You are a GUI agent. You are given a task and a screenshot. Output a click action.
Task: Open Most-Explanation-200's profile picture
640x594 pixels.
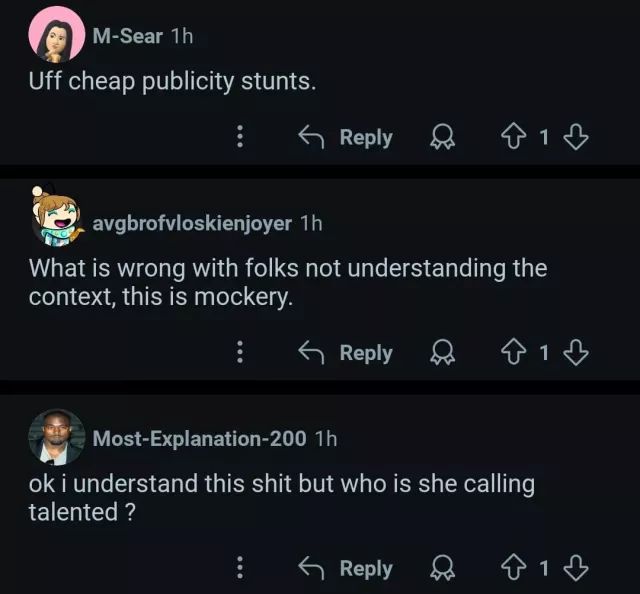point(56,437)
